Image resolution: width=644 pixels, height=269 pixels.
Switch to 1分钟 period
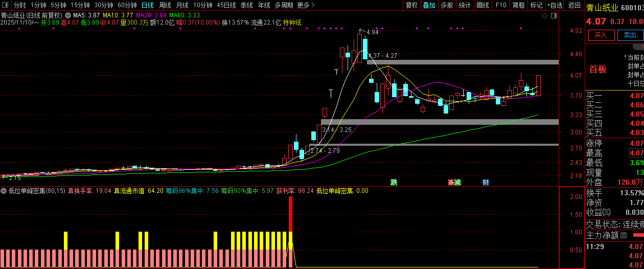38,5
